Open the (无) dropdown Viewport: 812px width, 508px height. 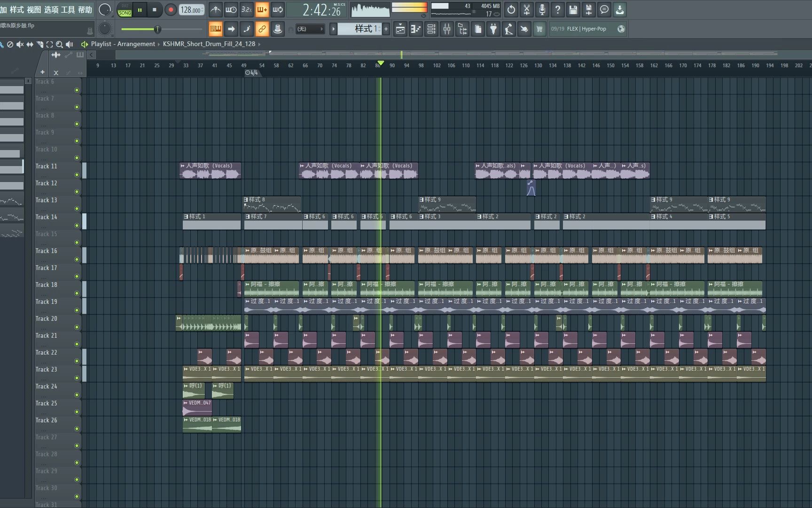(x=310, y=29)
